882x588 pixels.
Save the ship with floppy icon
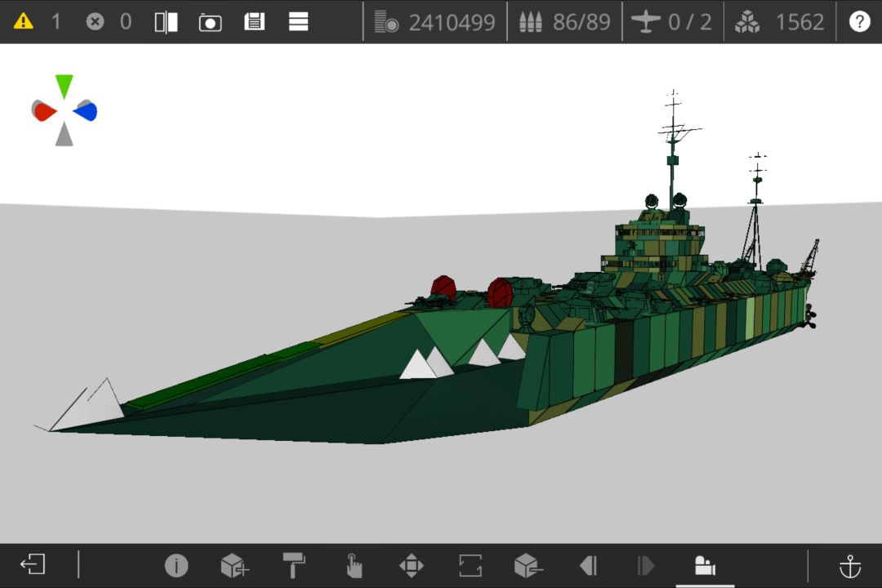(x=254, y=22)
